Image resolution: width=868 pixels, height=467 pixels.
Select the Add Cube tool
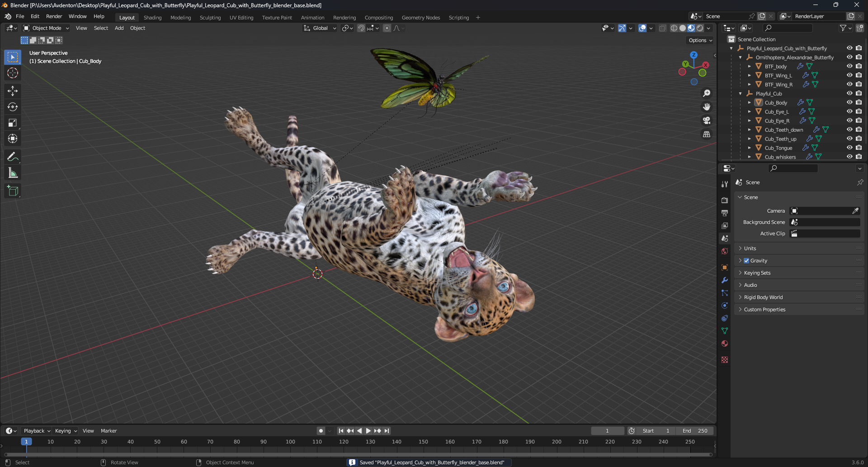13,191
